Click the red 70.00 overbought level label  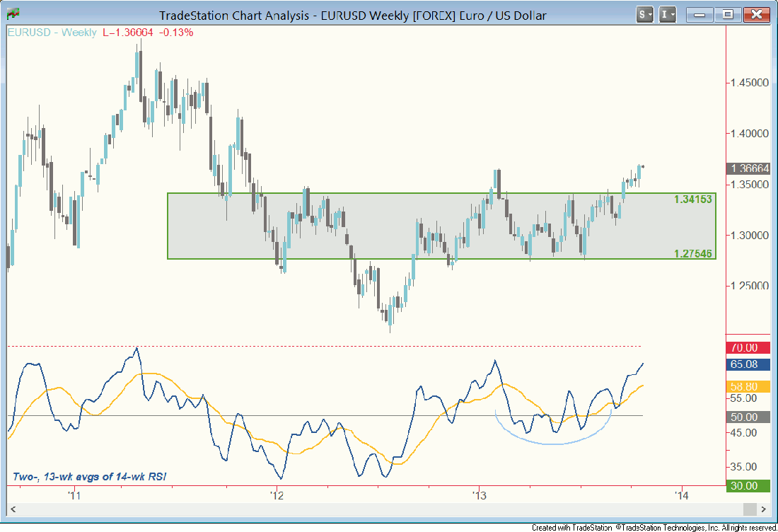click(x=747, y=347)
